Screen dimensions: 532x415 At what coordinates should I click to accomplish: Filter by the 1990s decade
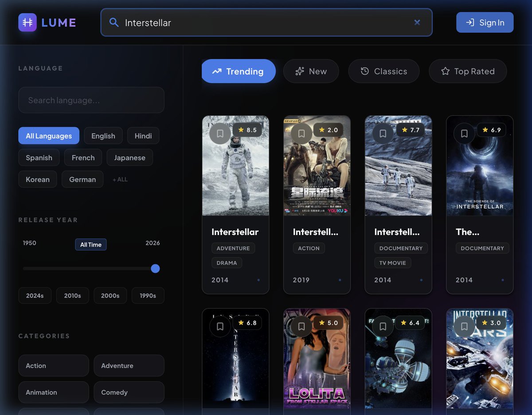coord(148,295)
